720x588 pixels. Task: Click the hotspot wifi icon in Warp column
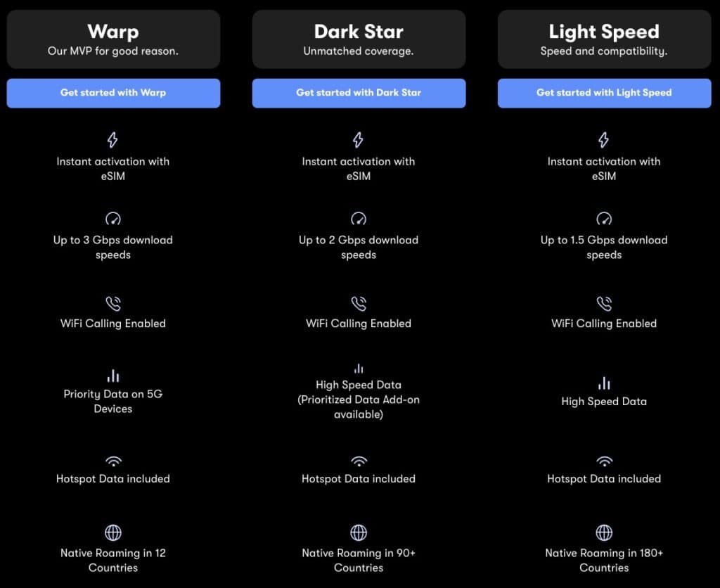click(x=113, y=461)
